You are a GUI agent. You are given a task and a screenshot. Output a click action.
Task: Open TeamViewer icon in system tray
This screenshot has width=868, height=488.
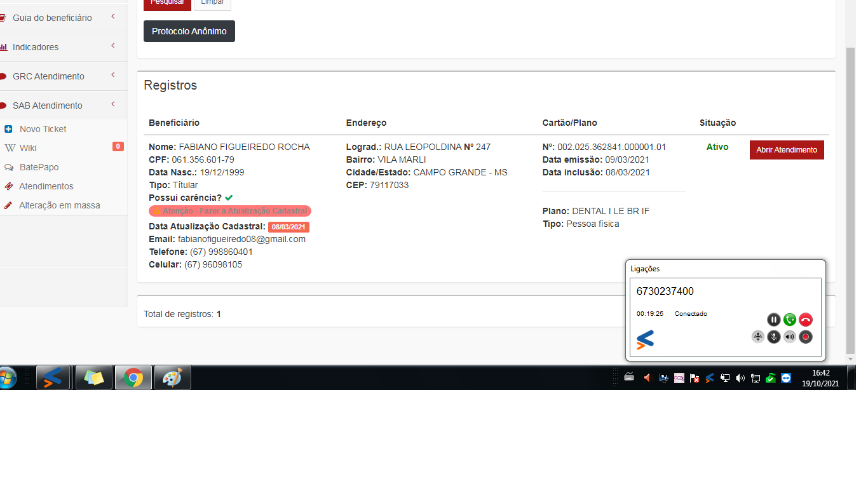pyautogui.click(x=786, y=378)
